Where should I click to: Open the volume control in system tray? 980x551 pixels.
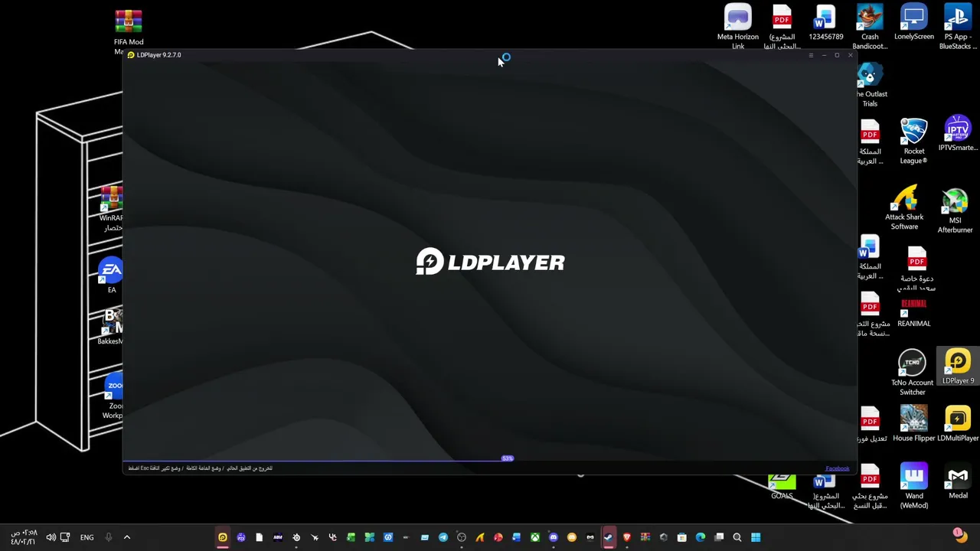(51, 537)
